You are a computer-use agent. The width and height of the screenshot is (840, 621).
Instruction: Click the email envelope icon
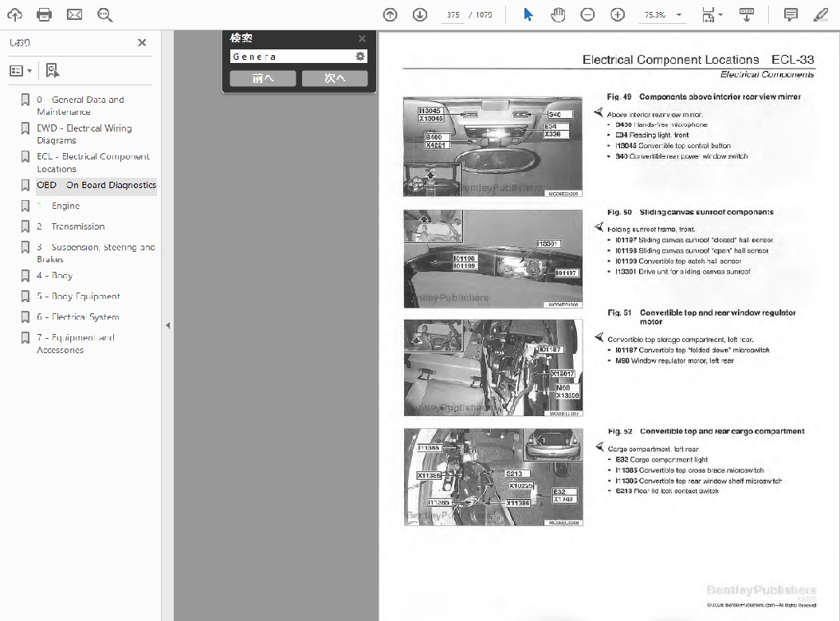pos(74,14)
